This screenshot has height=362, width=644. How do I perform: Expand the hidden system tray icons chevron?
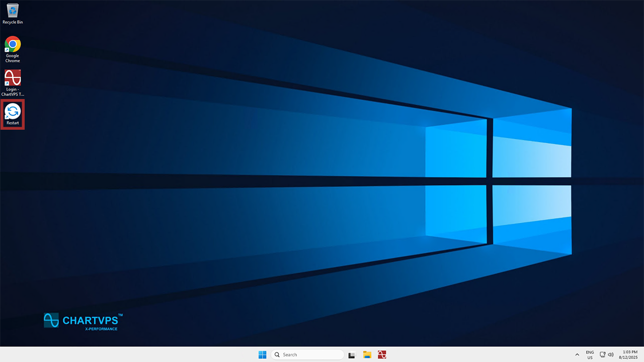coord(577,354)
